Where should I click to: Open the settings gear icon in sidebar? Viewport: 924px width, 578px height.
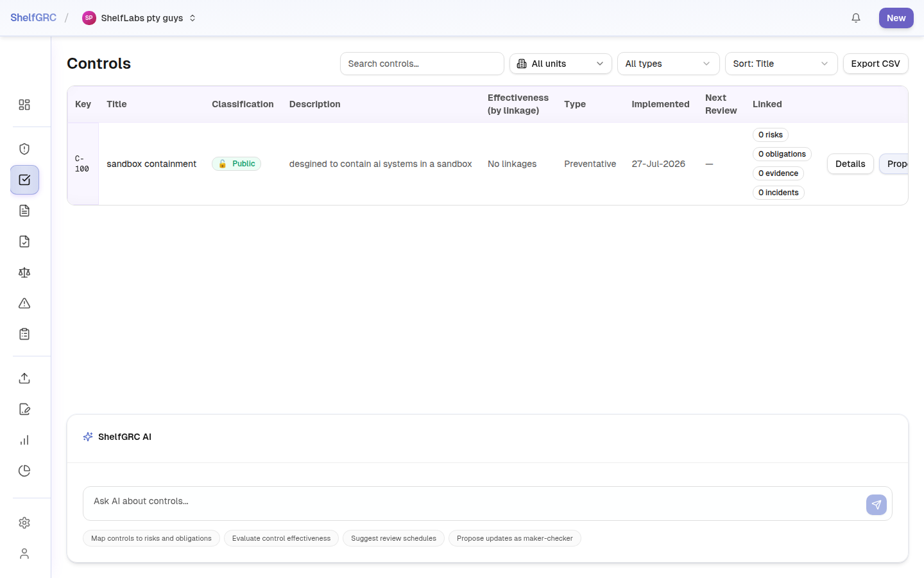[x=24, y=523]
